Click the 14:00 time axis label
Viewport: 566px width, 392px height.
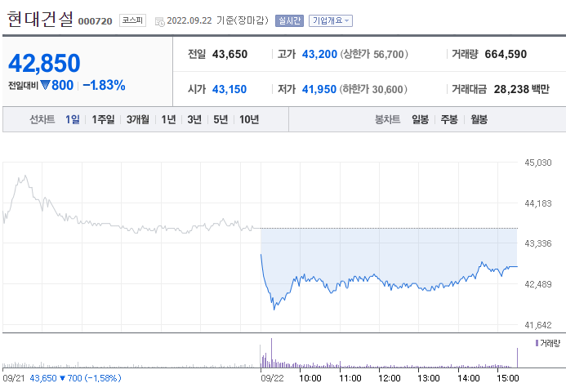(x=469, y=378)
